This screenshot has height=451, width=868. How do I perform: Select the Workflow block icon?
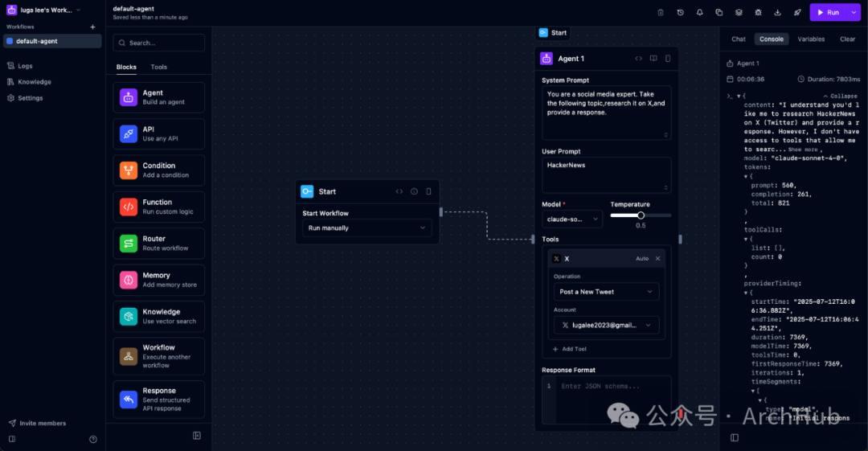pos(129,356)
